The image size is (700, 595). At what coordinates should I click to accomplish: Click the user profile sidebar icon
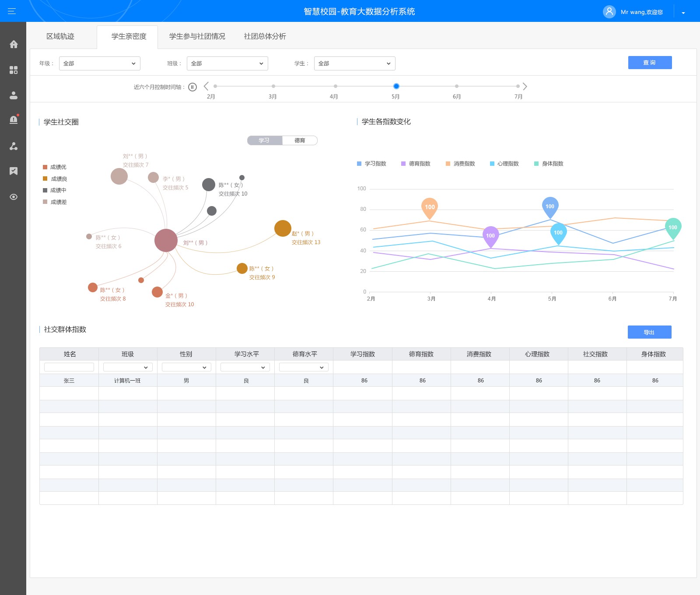[x=14, y=95]
